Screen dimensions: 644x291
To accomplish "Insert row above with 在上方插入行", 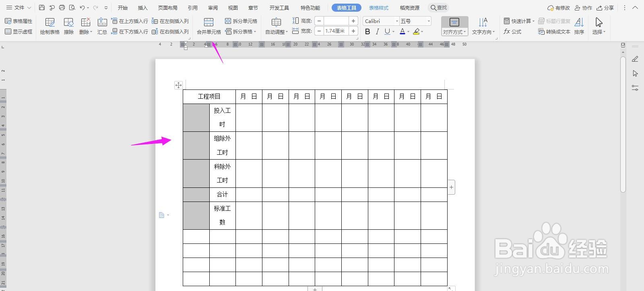I will [x=130, y=21].
